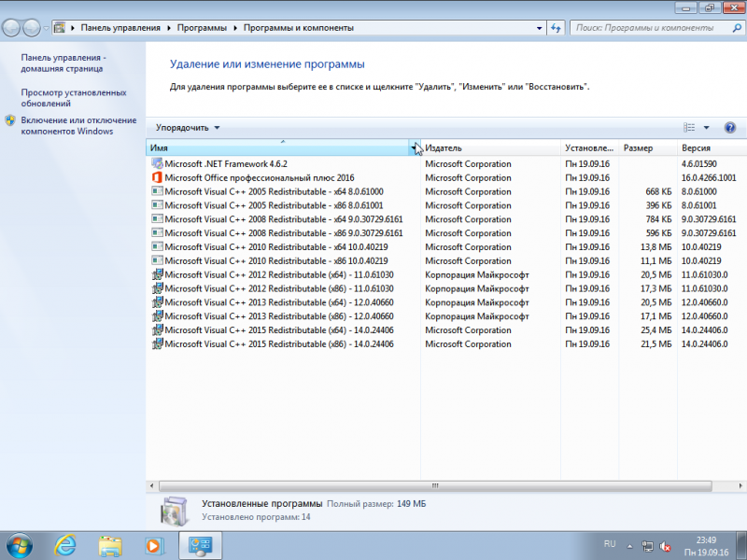Click icon of Visual C++ 2013 (x86) entry
The height and width of the screenshot is (560, 747).
(157, 316)
